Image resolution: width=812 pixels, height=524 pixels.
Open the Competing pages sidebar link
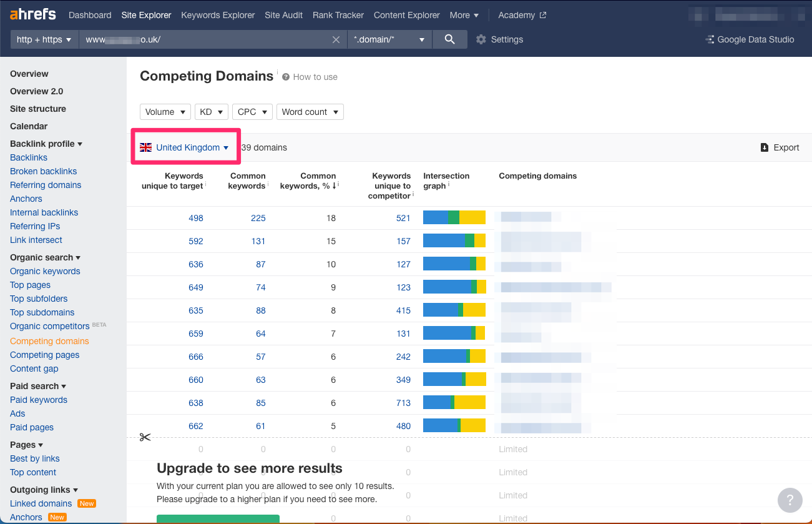[45, 355]
